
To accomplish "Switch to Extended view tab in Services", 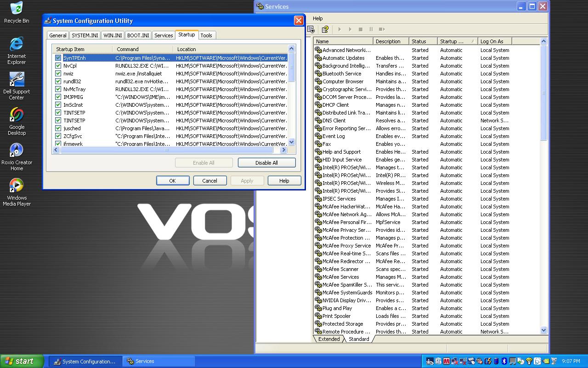I will point(329,339).
